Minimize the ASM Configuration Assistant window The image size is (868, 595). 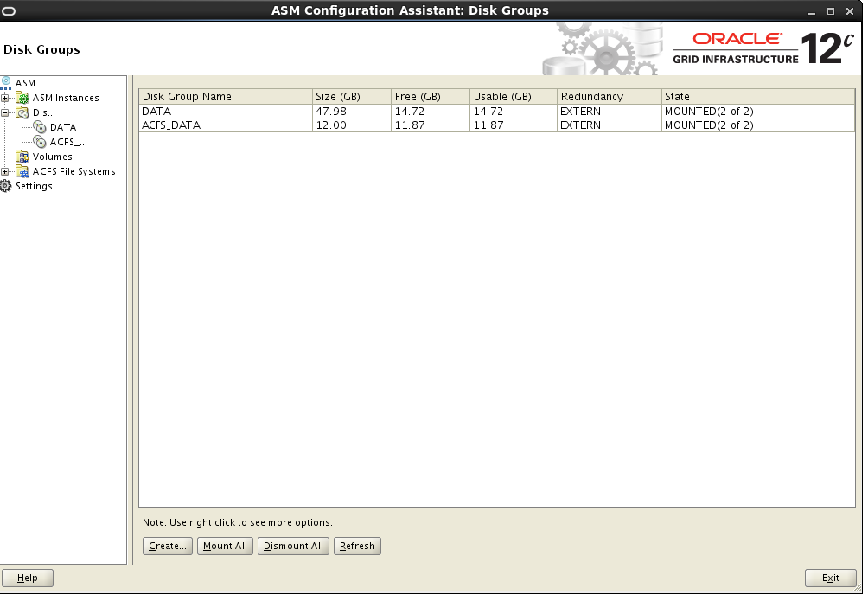coord(812,11)
